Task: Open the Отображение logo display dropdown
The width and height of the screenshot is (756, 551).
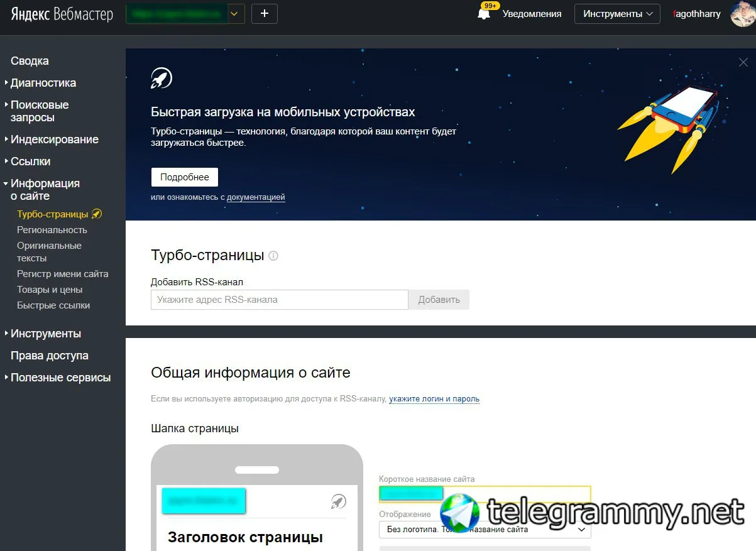Action: pos(485,530)
